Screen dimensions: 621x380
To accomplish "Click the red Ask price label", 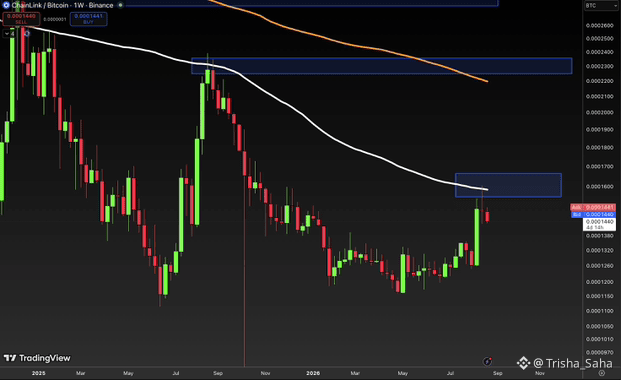I will pyautogui.click(x=593, y=207).
